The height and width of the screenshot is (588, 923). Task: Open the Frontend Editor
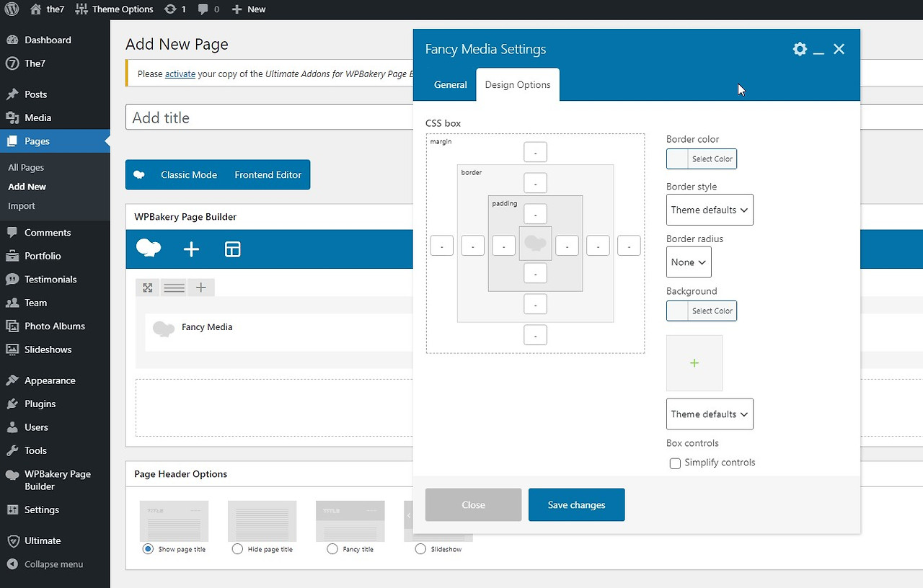pos(268,175)
